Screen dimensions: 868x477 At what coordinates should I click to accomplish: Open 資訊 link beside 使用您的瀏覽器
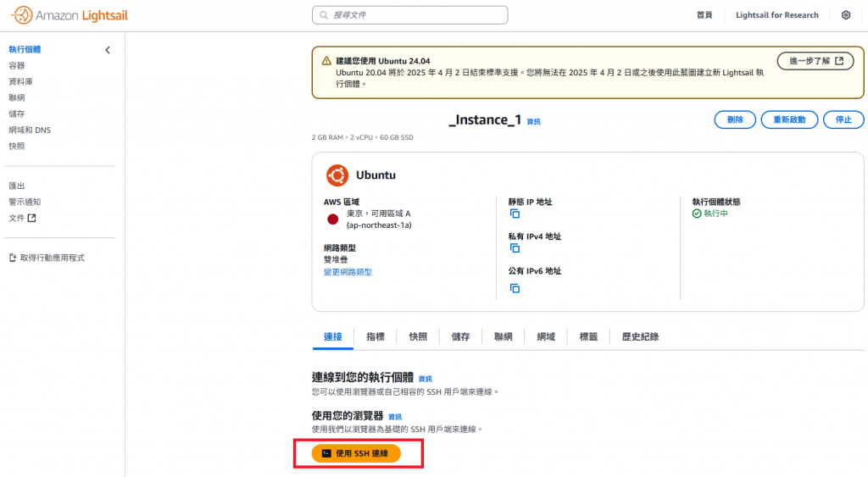pyautogui.click(x=395, y=417)
